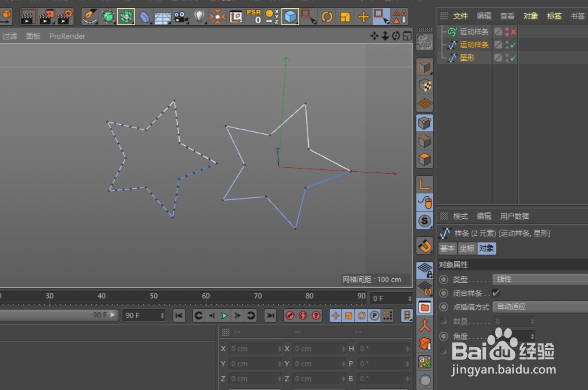
Task: Toggle green checkmark on orange 运动样条 row
Action: [x=513, y=45]
